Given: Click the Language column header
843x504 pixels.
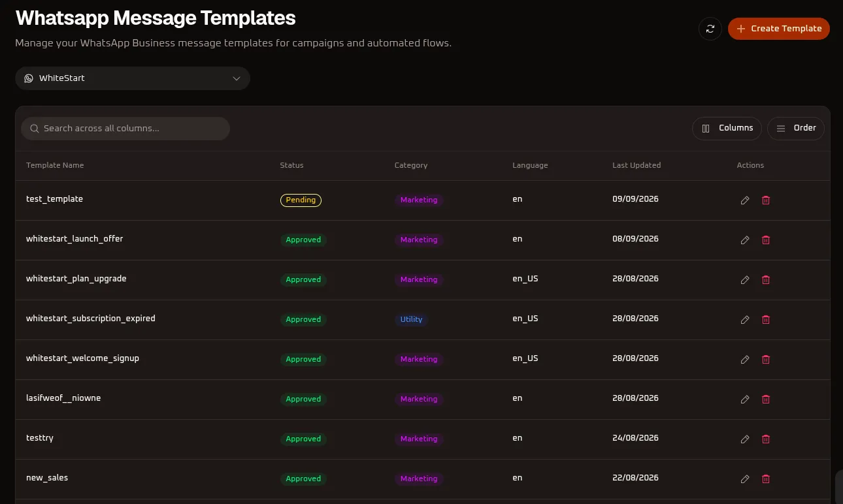Looking at the screenshot, I should [x=530, y=165].
